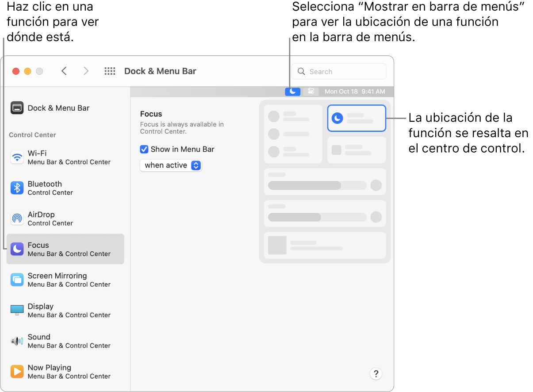
Task: Select the Sound speaker icon
Action: 17,341
